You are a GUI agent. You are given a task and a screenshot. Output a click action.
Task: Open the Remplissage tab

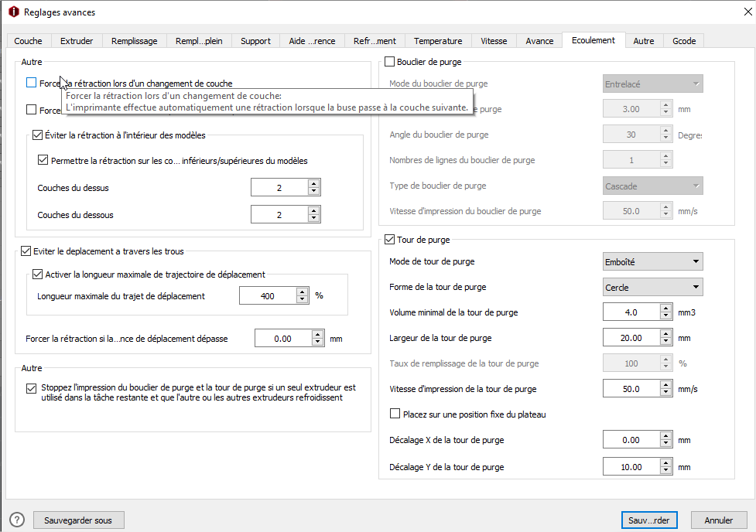click(x=135, y=41)
